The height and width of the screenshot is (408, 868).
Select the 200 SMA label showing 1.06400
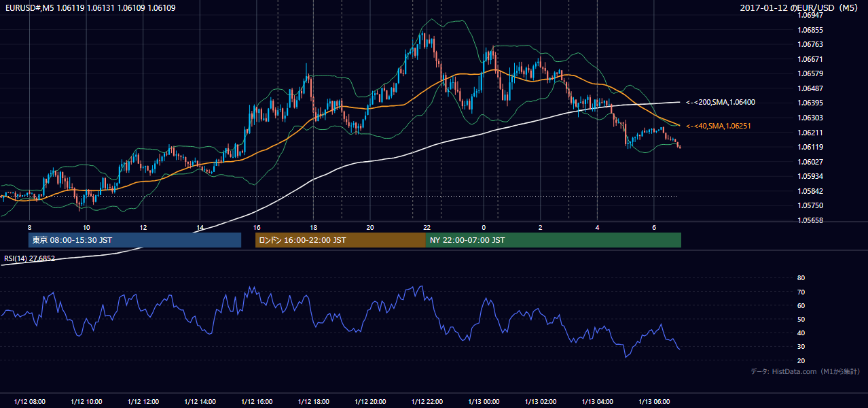720,102
